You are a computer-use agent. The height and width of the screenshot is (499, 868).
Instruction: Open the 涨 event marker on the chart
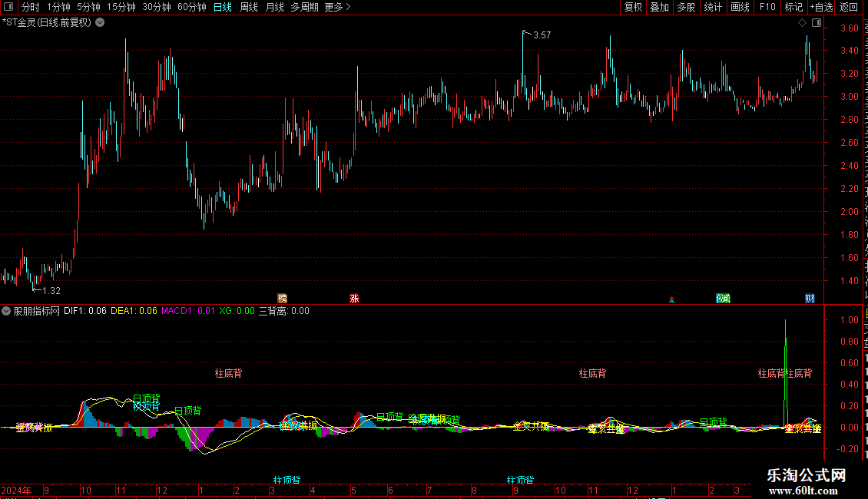(x=354, y=298)
